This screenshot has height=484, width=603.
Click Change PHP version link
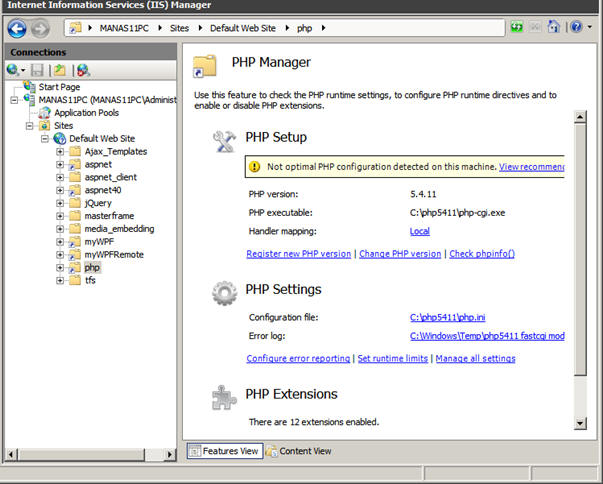click(x=400, y=254)
